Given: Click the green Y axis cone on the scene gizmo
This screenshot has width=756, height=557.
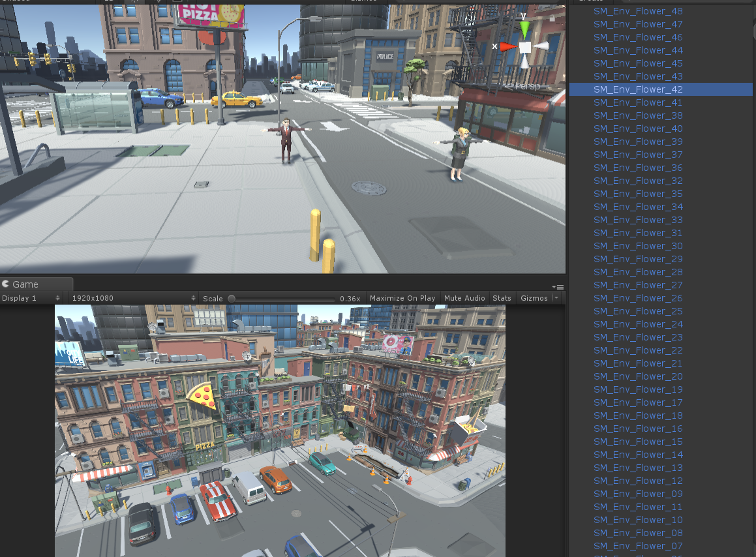Looking at the screenshot, I should (524, 31).
